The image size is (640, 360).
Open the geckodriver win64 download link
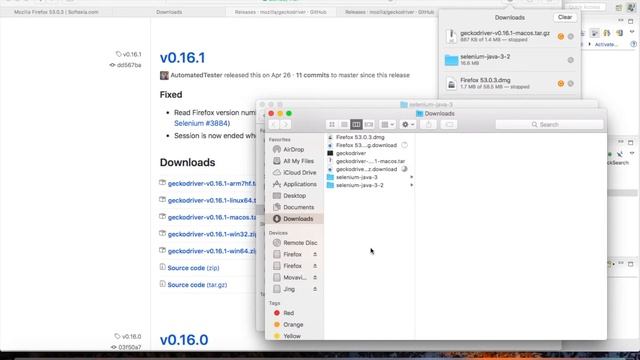click(212, 251)
